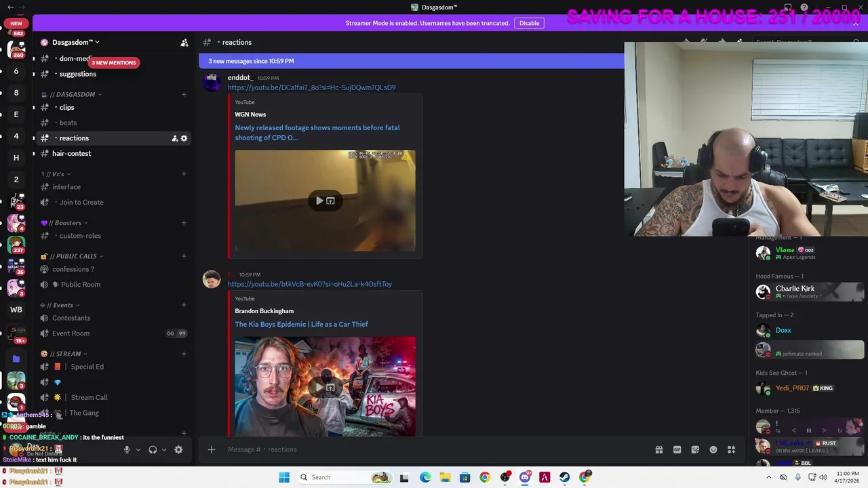Open Microsoft Edge from the taskbar
The height and width of the screenshot is (488, 868).
click(425, 477)
